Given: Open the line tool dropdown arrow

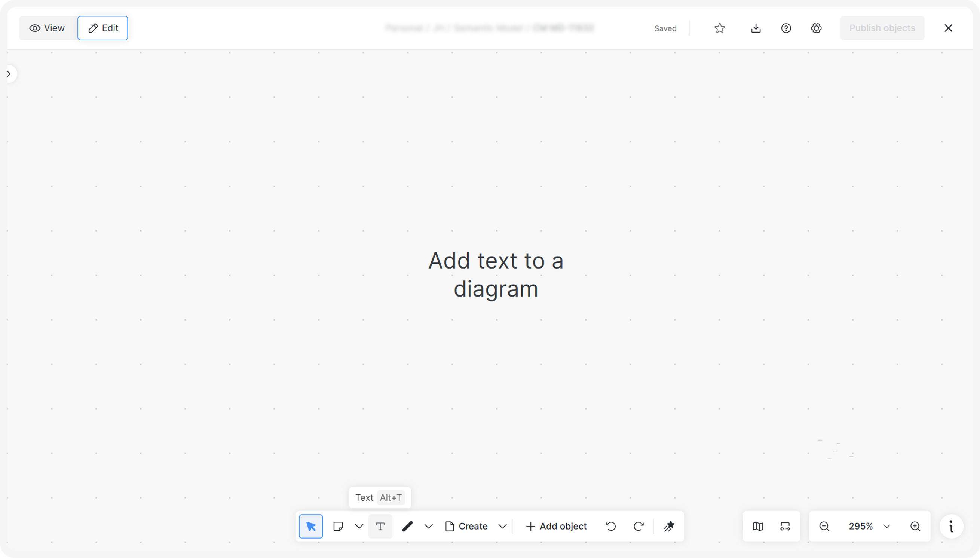Looking at the screenshot, I should pyautogui.click(x=429, y=526).
